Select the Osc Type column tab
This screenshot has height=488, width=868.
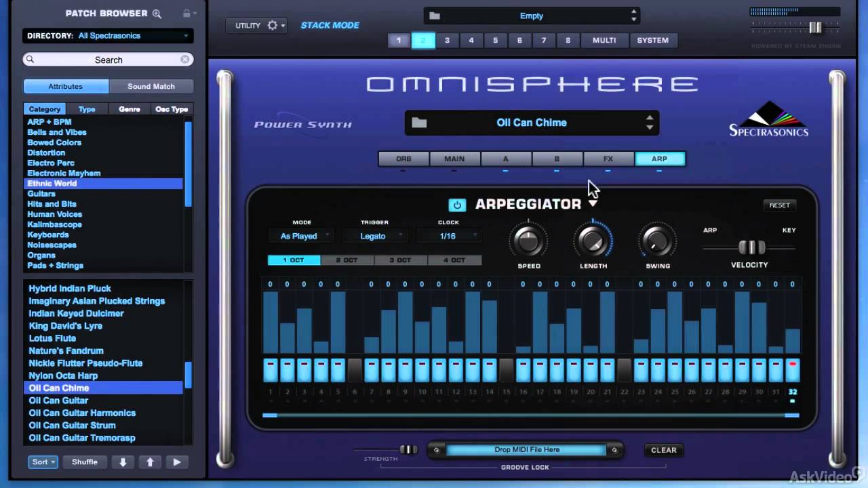click(172, 109)
